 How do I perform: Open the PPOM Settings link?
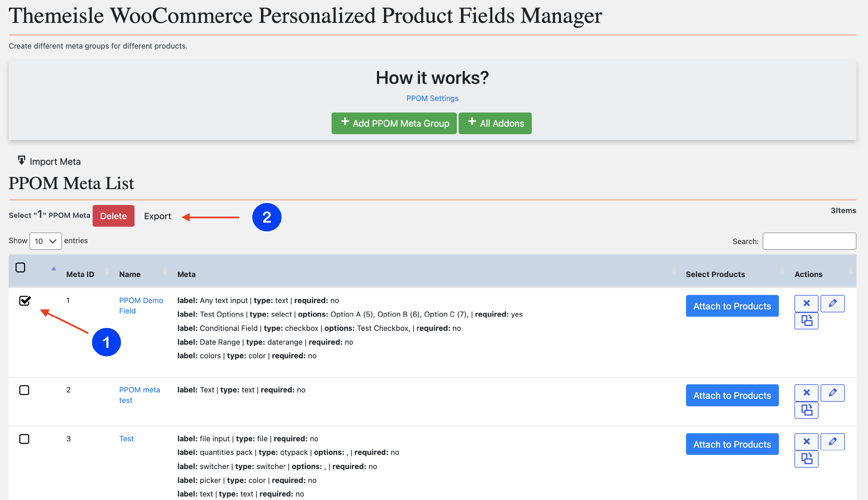(432, 98)
